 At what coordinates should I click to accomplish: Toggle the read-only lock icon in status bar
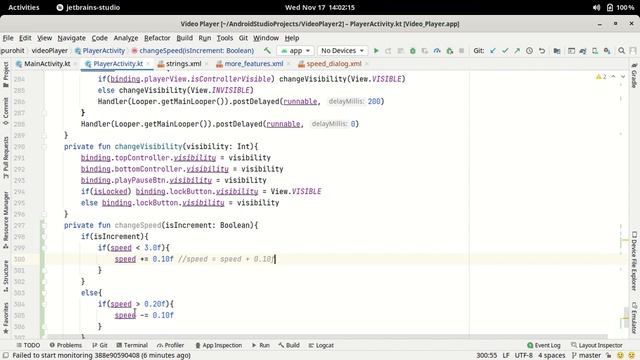click(x=608, y=356)
